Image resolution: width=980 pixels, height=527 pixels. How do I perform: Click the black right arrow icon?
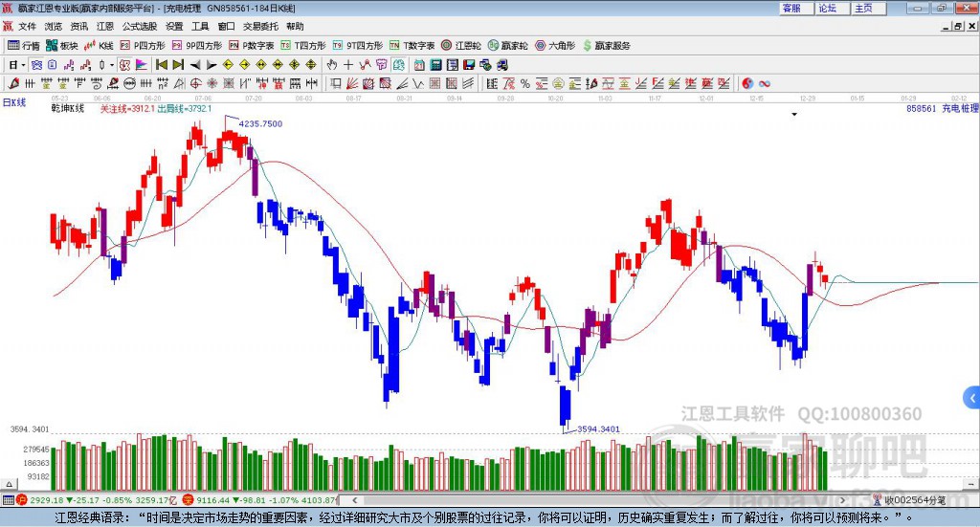(212, 65)
